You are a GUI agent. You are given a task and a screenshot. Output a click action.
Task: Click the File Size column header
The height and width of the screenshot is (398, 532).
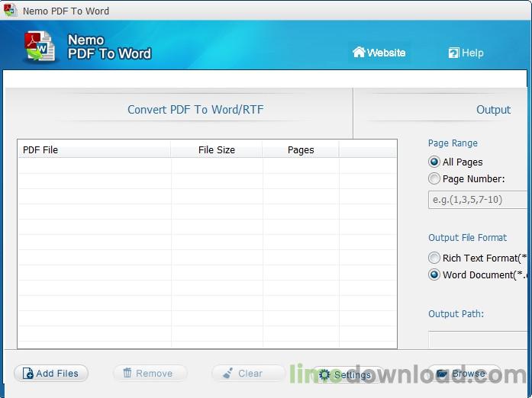[217, 149]
